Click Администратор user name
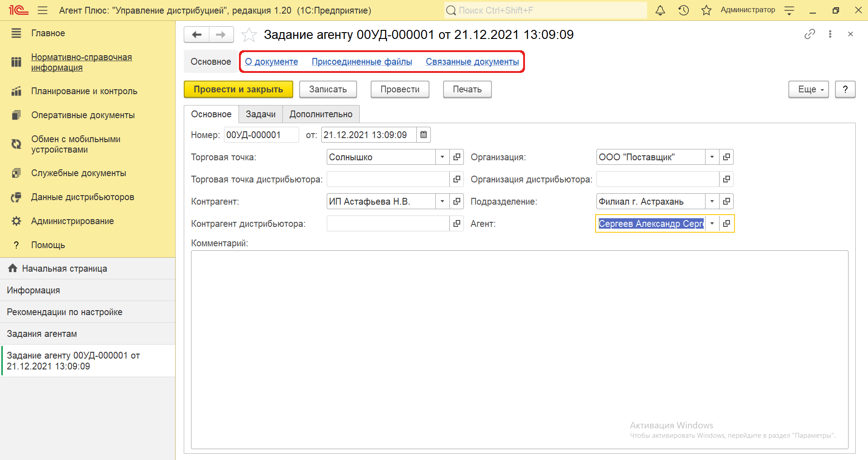 (x=748, y=10)
